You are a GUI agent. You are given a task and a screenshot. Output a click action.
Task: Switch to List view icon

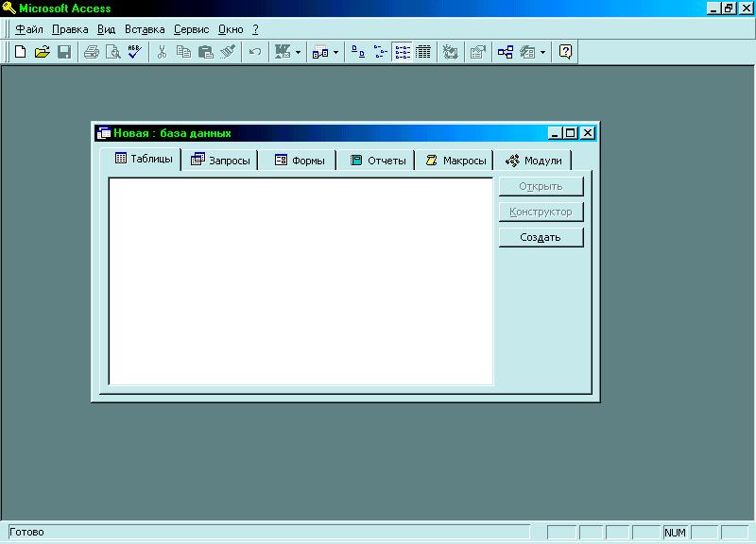(403, 52)
